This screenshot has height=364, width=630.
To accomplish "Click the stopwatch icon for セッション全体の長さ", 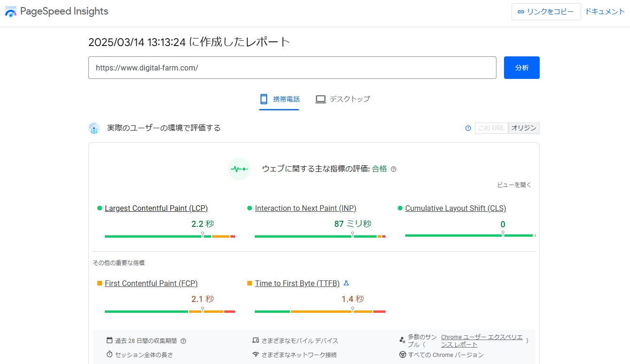I will (110, 355).
